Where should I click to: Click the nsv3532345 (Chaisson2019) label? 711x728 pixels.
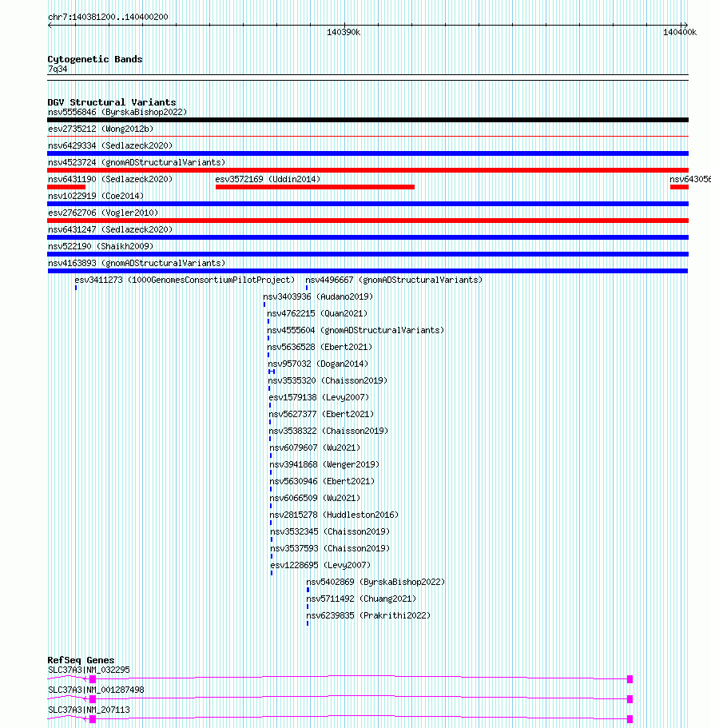coord(331,531)
